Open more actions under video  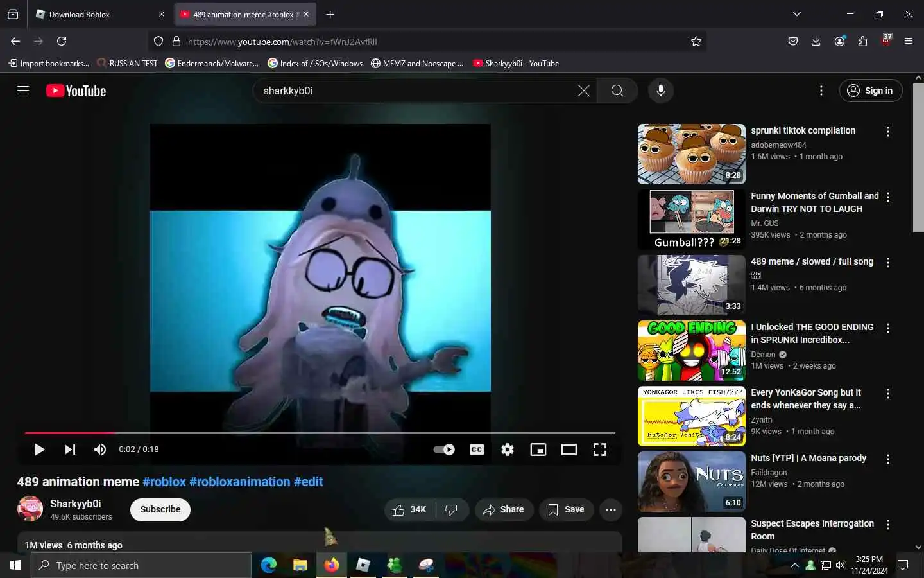[611, 509]
